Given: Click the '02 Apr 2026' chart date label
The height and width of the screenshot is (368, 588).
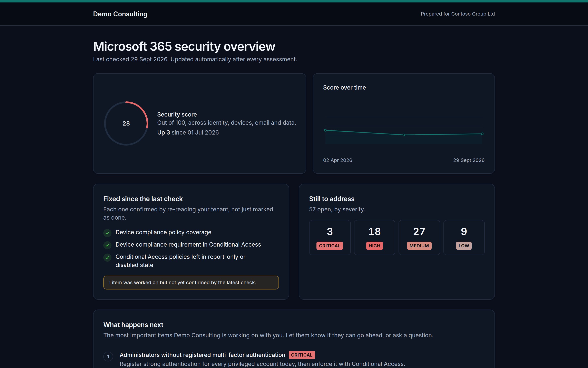Looking at the screenshot, I should [x=337, y=160].
